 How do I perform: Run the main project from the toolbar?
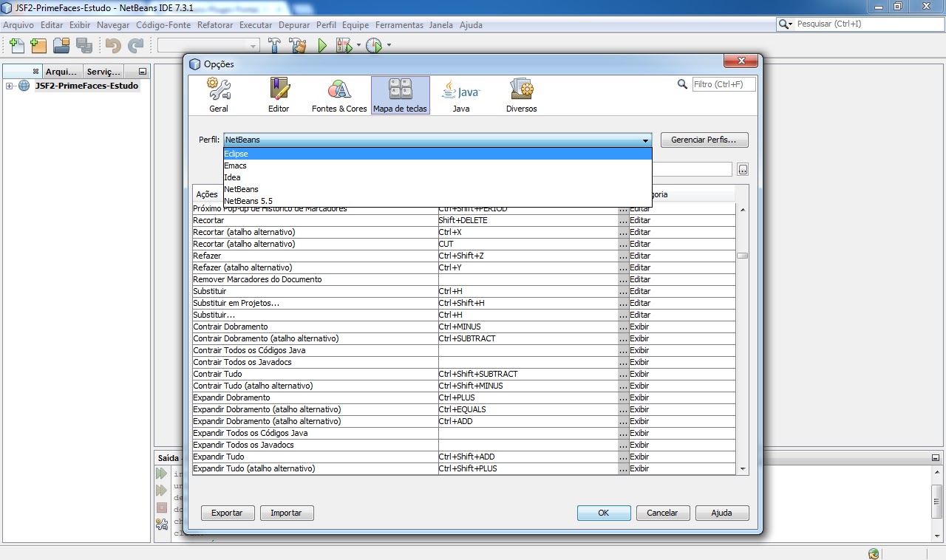pyautogui.click(x=321, y=45)
